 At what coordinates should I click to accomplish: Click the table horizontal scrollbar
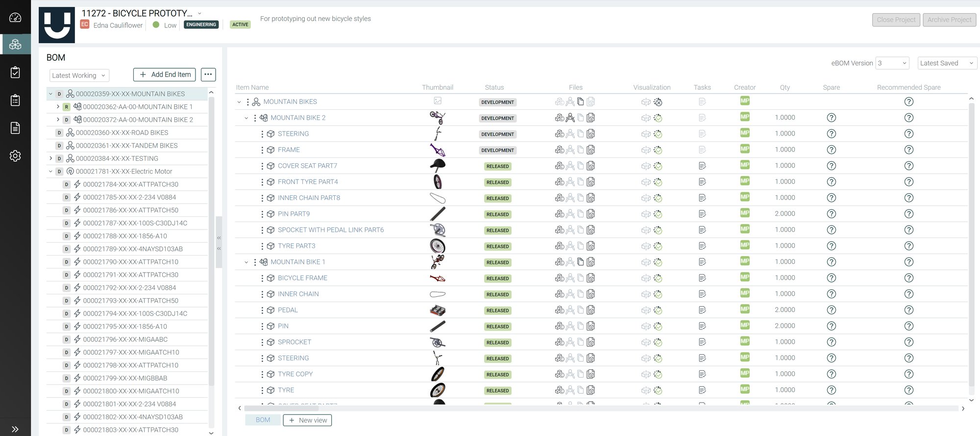click(281, 408)
